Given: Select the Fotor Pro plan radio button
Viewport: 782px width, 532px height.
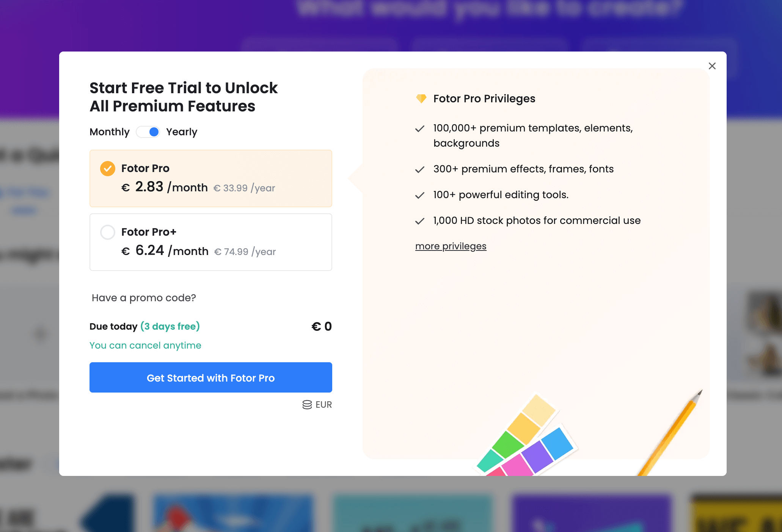Looking at the screenshot, I should (108, 169).
